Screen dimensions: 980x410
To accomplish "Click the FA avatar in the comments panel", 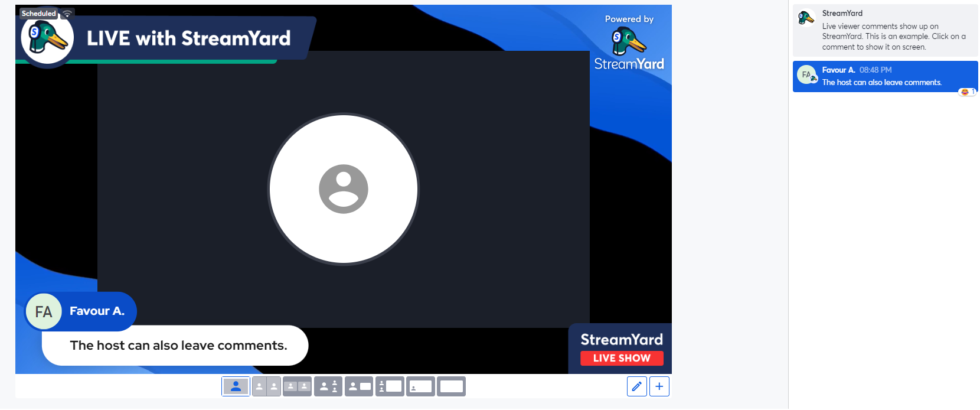I will tap(806, 75).
